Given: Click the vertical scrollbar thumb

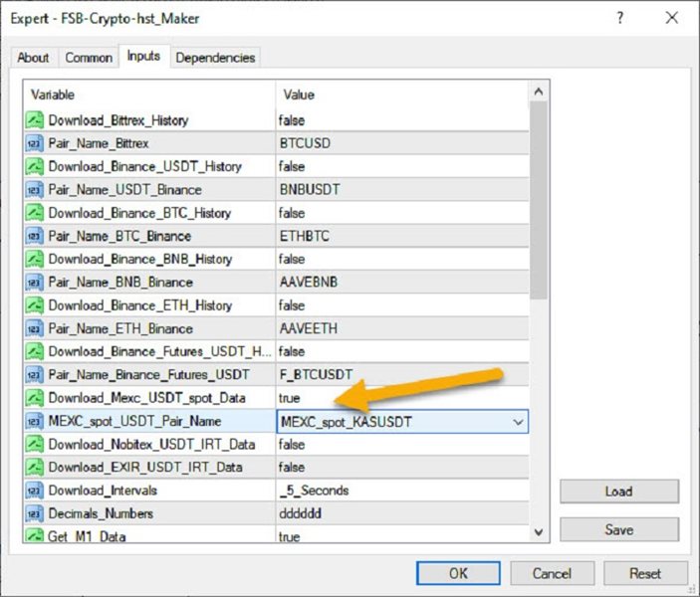Looking at the screenshot, I should (x=539, y=200).
